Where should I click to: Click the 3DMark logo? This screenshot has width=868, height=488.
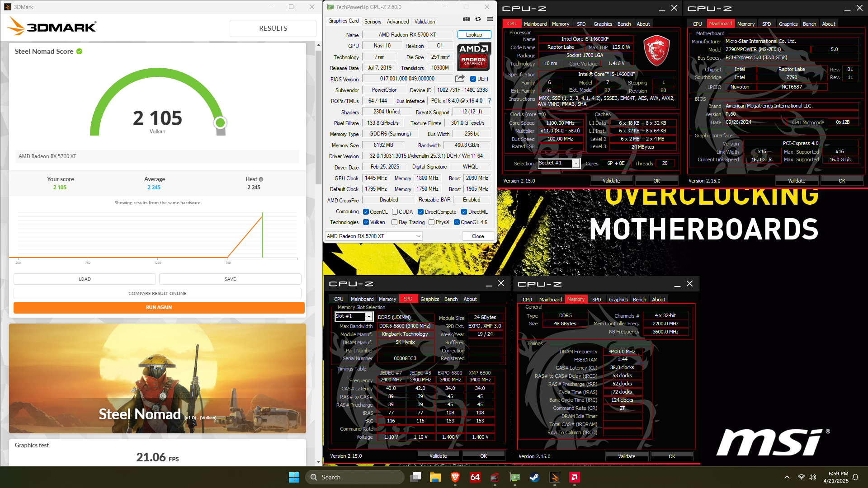pyautogui.click(x=52, y=27)
